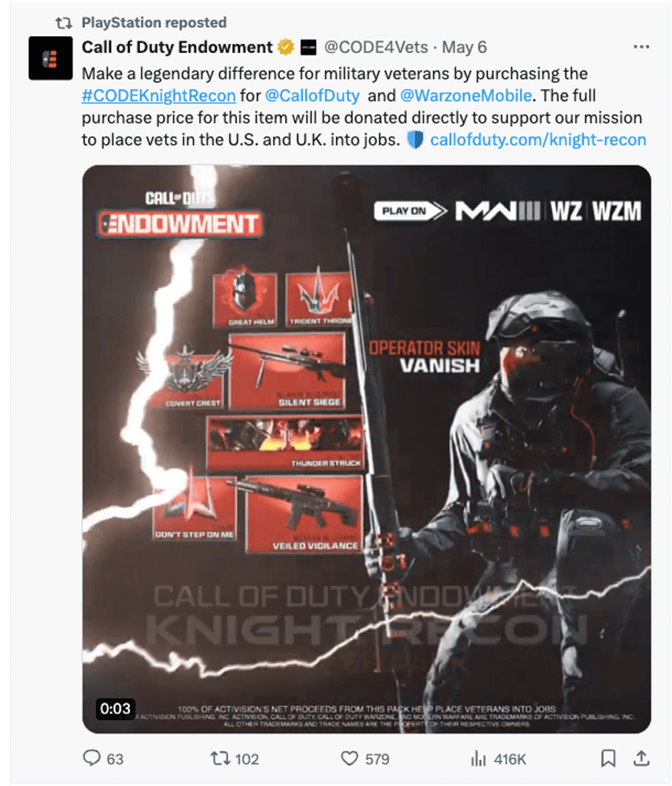Click the PlayStation reposted label
Image resolution: width=672 pixels, height=786 pixels.
154,22
